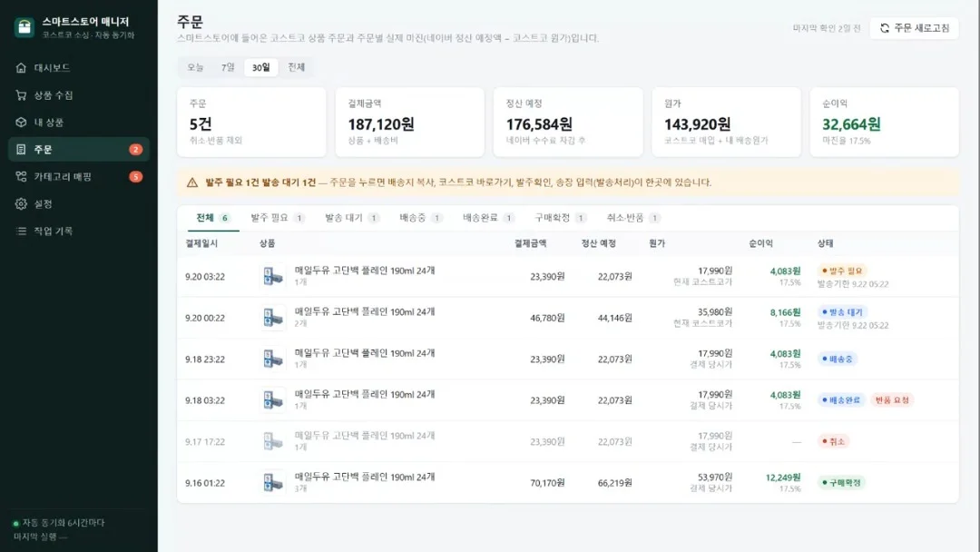Click the 정산 예정 176,584원 card
Viewport: 980px width, 552px height.
tap(568, 122)
